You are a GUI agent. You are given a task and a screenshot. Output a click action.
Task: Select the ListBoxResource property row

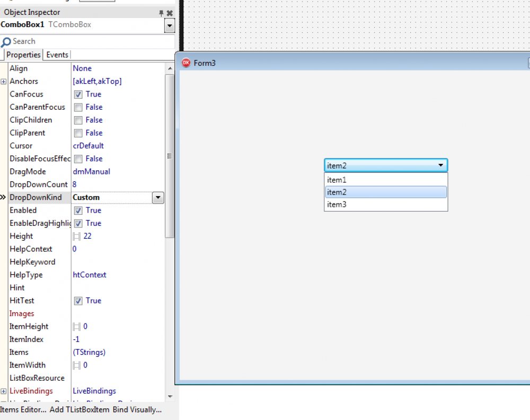[86, 378]
